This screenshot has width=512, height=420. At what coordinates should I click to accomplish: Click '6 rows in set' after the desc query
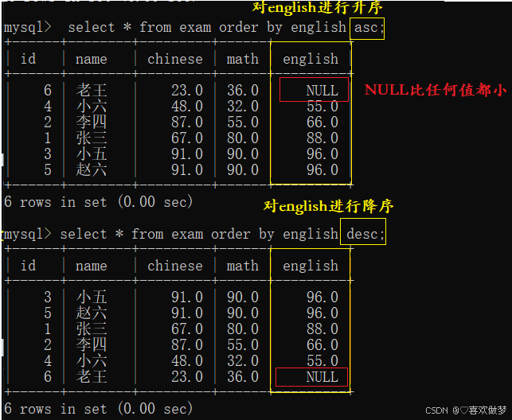click(56, 409)
